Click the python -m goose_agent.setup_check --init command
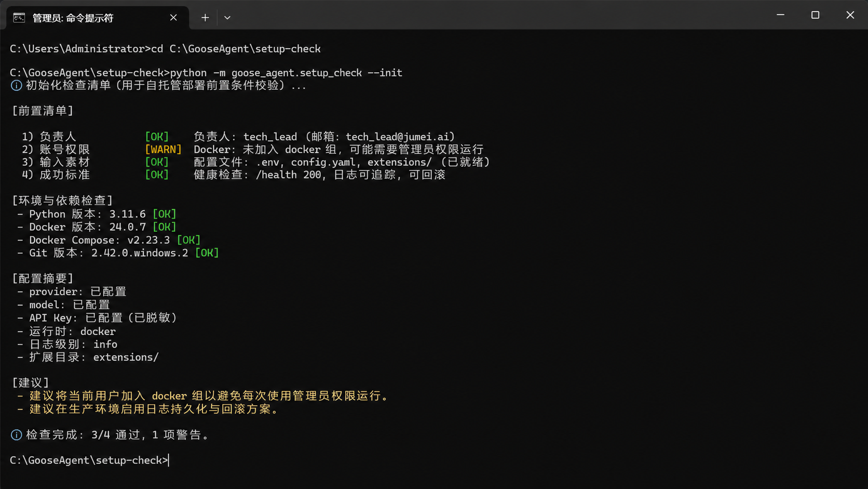 click(x=286, y=73)
